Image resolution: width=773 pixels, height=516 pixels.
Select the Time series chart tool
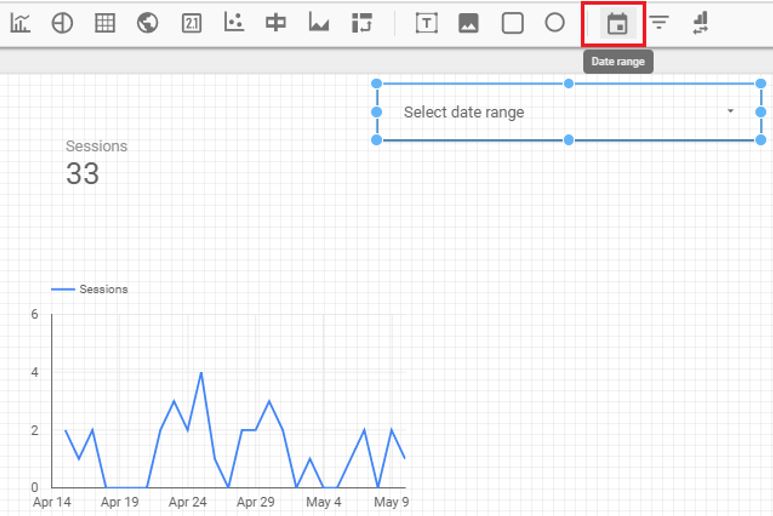(20, 23)
